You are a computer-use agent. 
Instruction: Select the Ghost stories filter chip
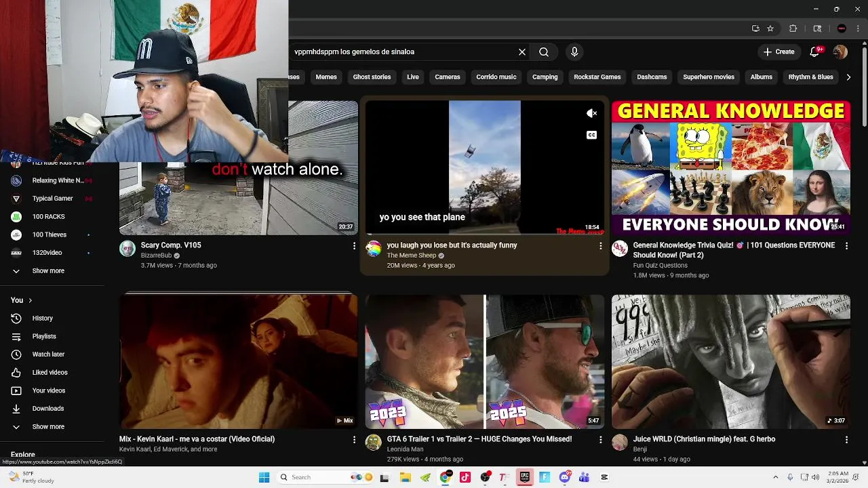tap(372, 77)
